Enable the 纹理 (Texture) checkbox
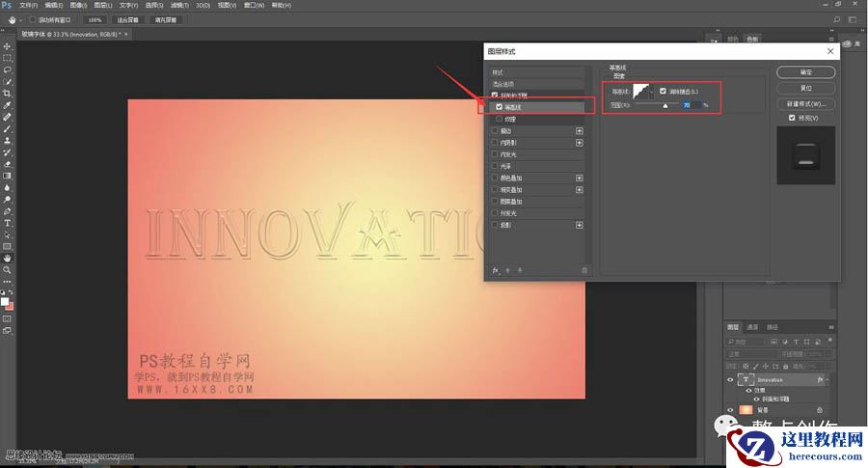Viewport: 868px width, 468px height. click(500, 119)
